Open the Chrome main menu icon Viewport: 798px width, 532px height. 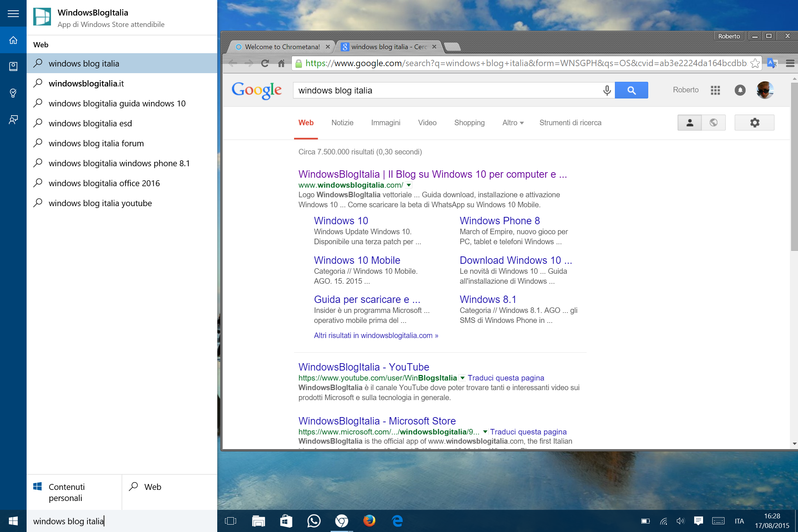790,64
